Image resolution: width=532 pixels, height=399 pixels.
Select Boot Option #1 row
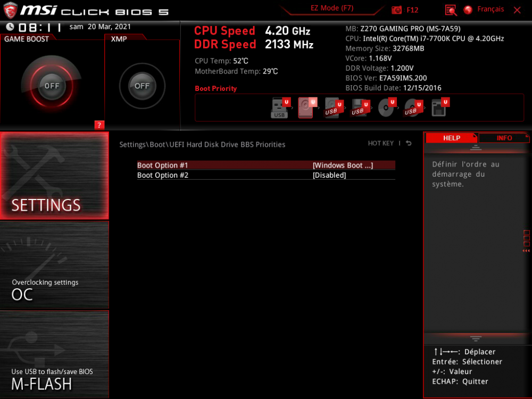coord(266,165)
